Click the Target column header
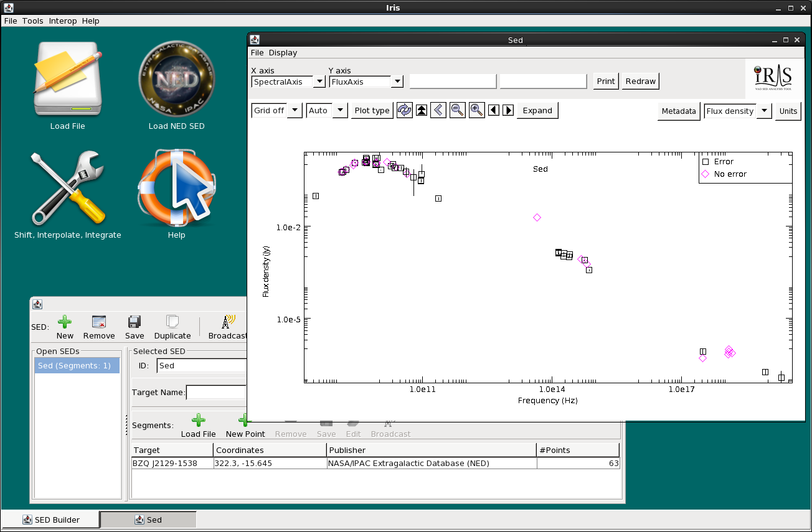The width and height of the screenshot is (812, 532). 172,450
